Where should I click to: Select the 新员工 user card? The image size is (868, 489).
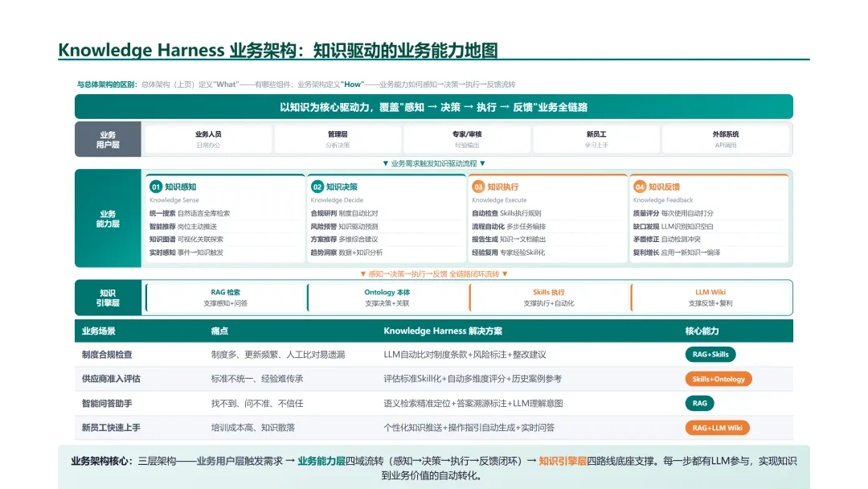coord(596,139)
